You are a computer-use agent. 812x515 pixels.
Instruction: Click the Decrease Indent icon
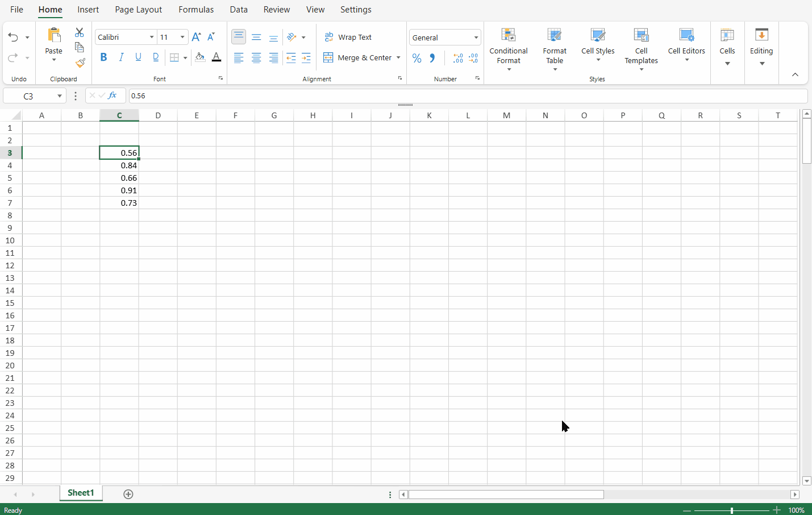click(291, 57)
